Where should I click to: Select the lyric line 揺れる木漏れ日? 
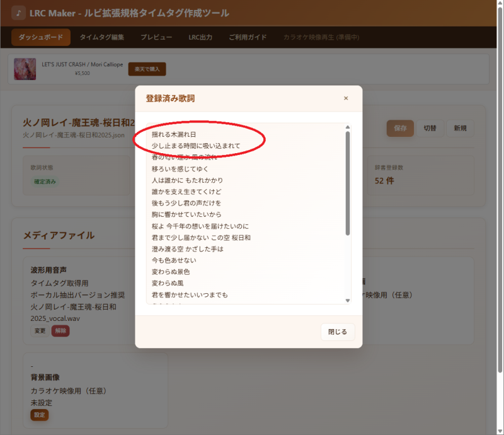[x=174, y=134]
